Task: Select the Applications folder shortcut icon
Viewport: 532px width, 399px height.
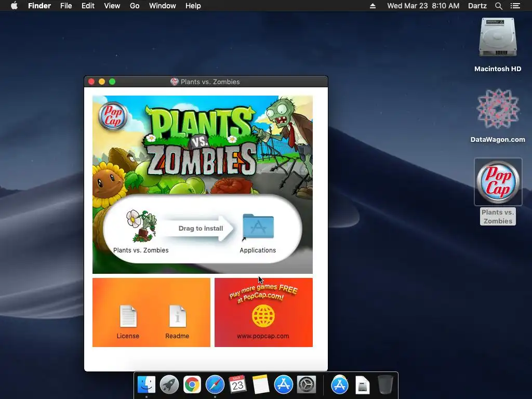Action: coord(258,227)
